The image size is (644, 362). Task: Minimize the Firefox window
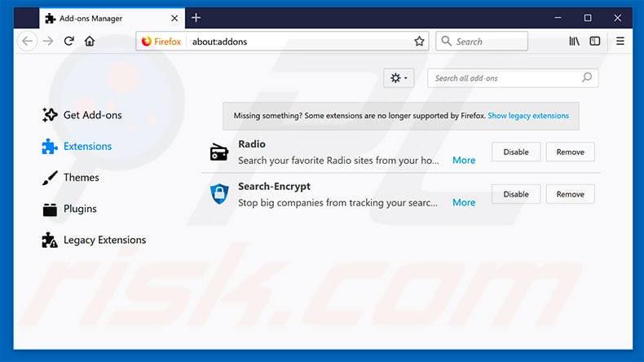[558, 18]
